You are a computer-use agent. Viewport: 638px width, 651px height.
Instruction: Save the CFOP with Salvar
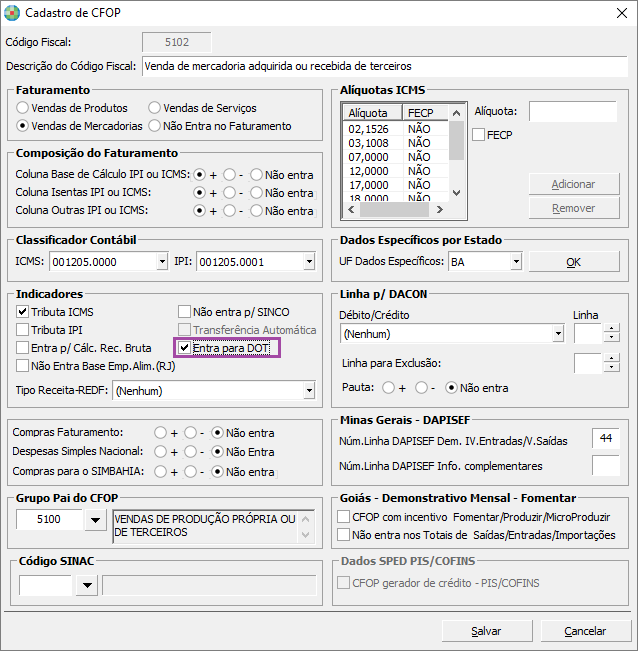click(486, 631)
